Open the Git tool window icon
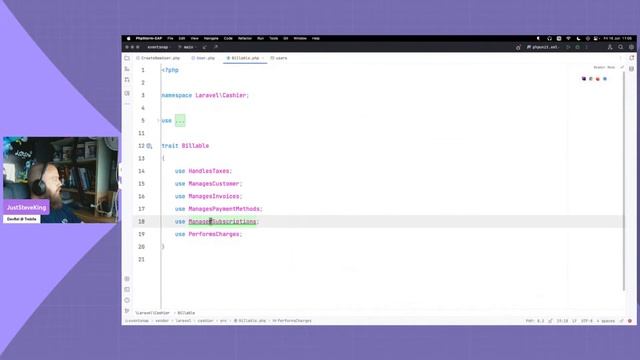Screen dimensions: 640x360 pos(127,311)
